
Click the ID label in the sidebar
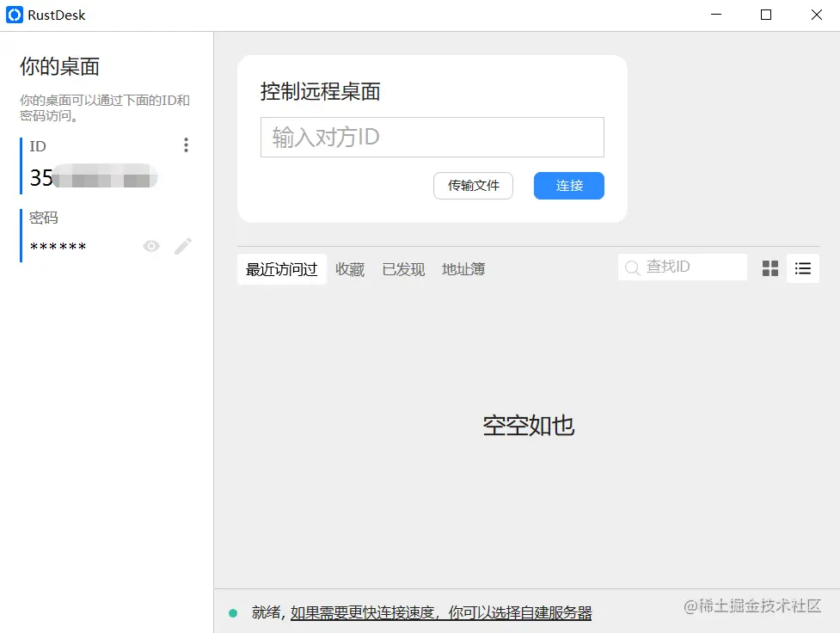38,146
